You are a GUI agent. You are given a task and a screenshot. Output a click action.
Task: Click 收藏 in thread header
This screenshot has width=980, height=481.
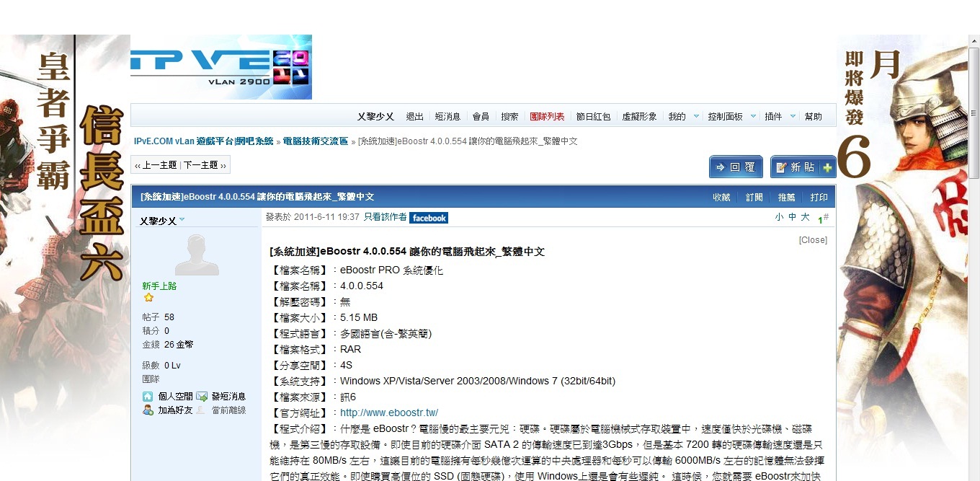(721, 197)
